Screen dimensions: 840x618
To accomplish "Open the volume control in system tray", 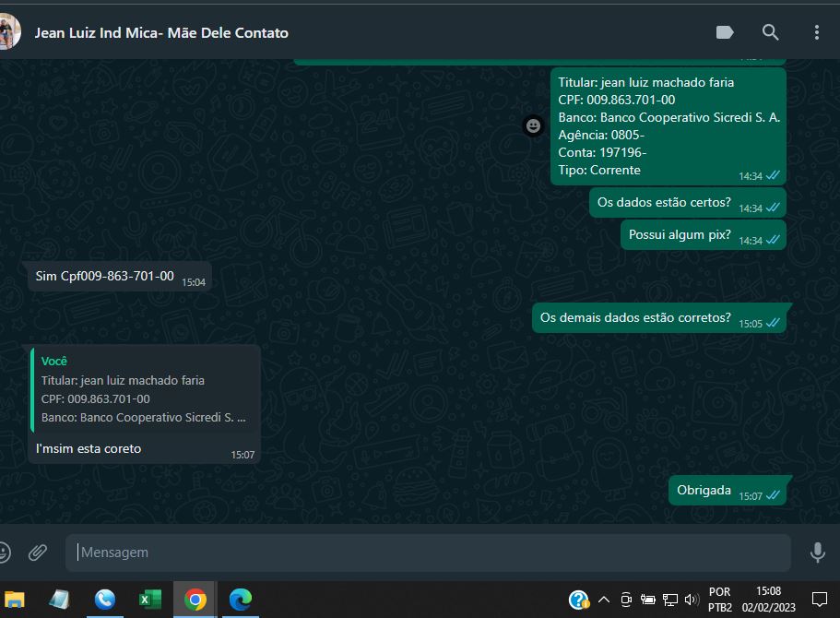I will click(692, 600).
